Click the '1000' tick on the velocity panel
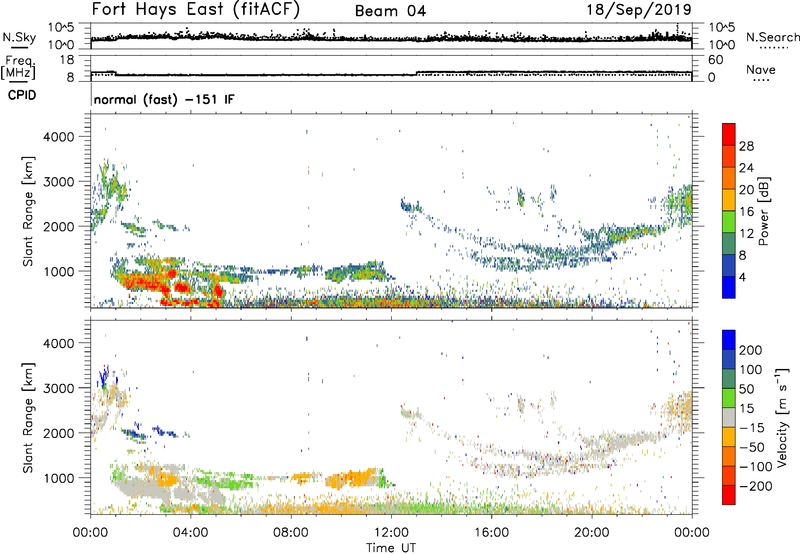800x554 pixels. point(59,478)
